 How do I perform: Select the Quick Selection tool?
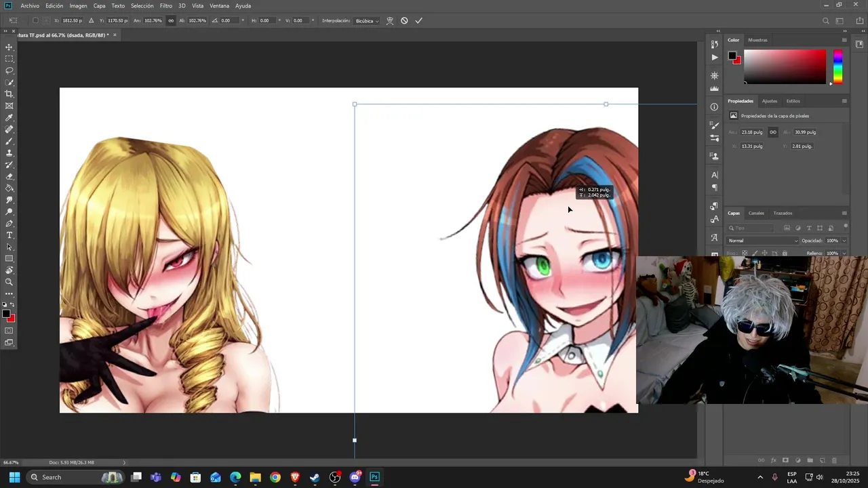pos(9,83)
